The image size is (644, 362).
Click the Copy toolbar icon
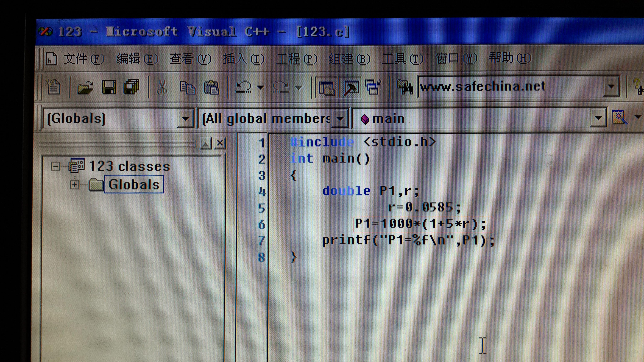(x=187, y=87)
